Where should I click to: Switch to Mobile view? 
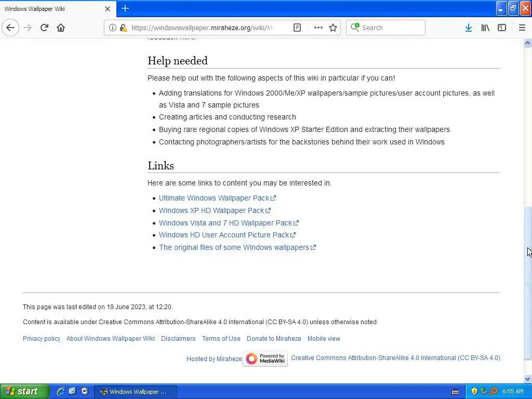(324, 339)
